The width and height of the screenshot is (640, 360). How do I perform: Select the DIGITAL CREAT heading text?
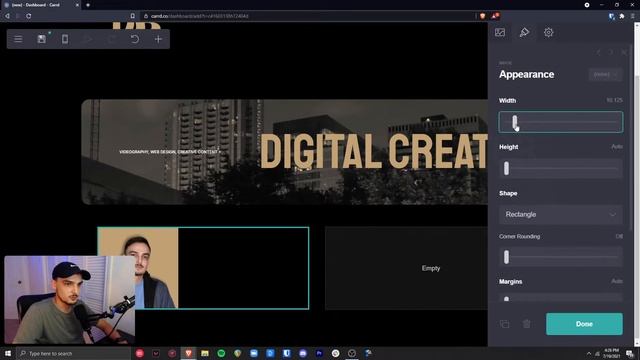373,151
